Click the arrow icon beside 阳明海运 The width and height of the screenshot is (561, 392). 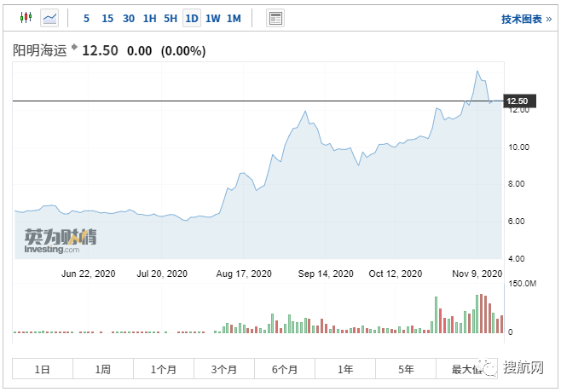(x=74, y=49)
